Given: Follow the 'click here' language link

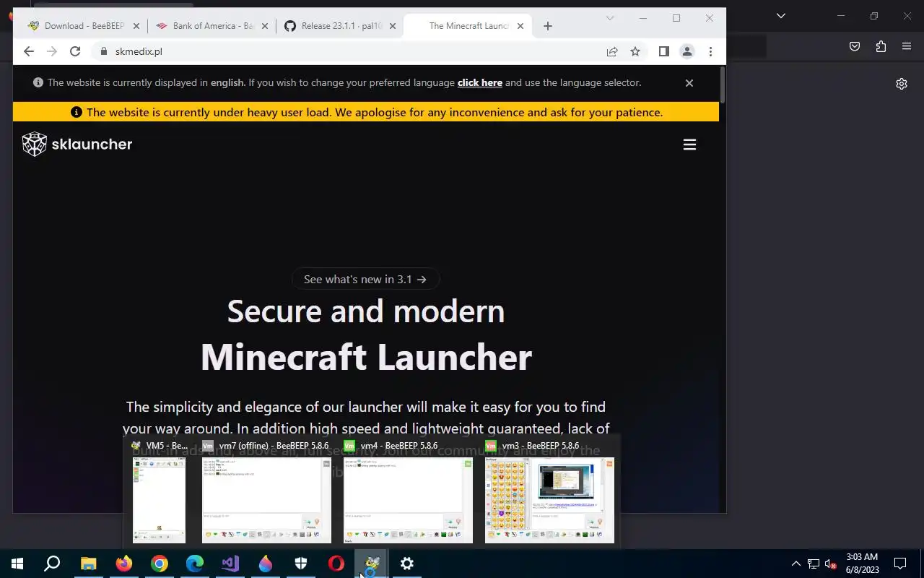Looking at the screenshot, I should pyautogui.click(x=480, y=83).
